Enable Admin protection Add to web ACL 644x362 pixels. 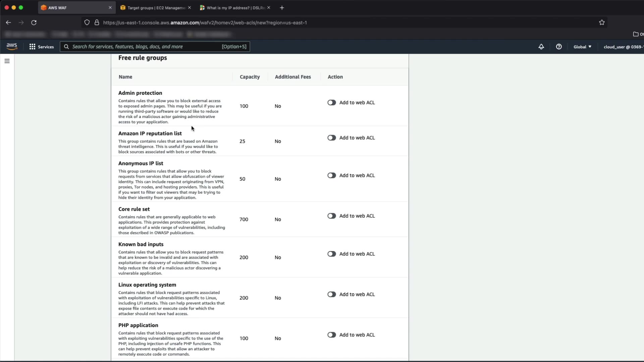point(332,103)
